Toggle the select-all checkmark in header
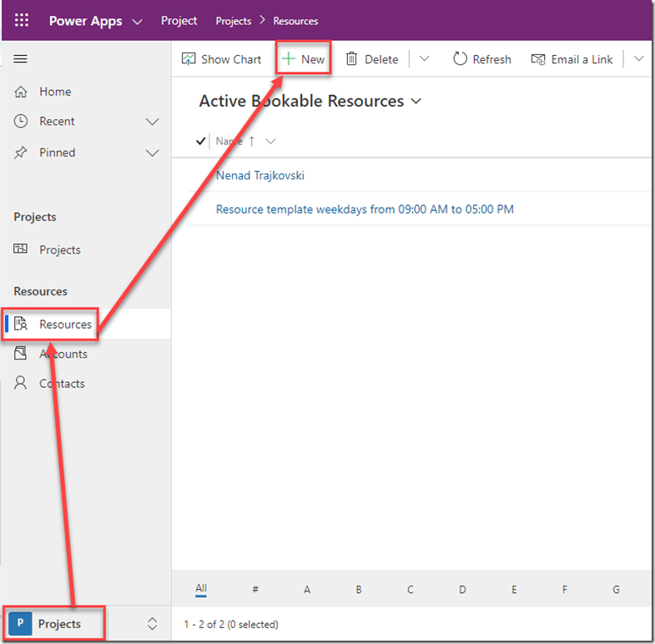The height and width of the screenshot is (644, 655). [200, 141]
